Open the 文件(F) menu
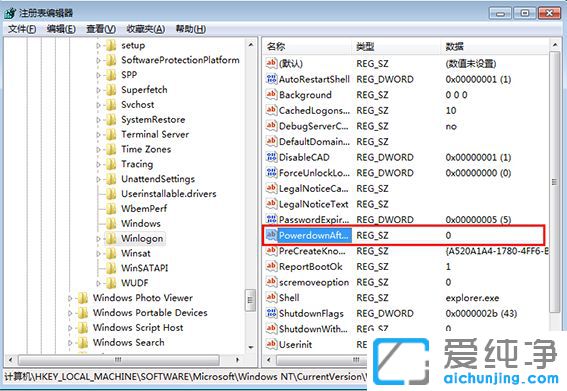 pyautogui.click(x=22, y=29)
